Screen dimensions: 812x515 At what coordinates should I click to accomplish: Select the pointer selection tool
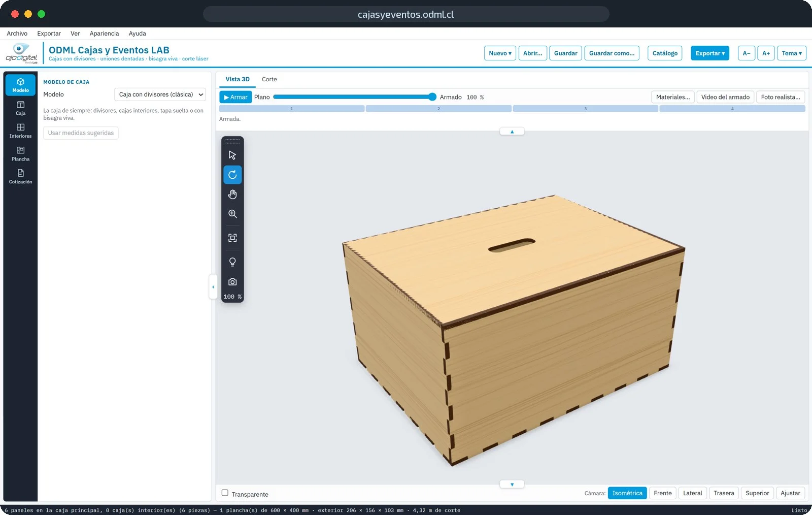click(x=232, y=155)
